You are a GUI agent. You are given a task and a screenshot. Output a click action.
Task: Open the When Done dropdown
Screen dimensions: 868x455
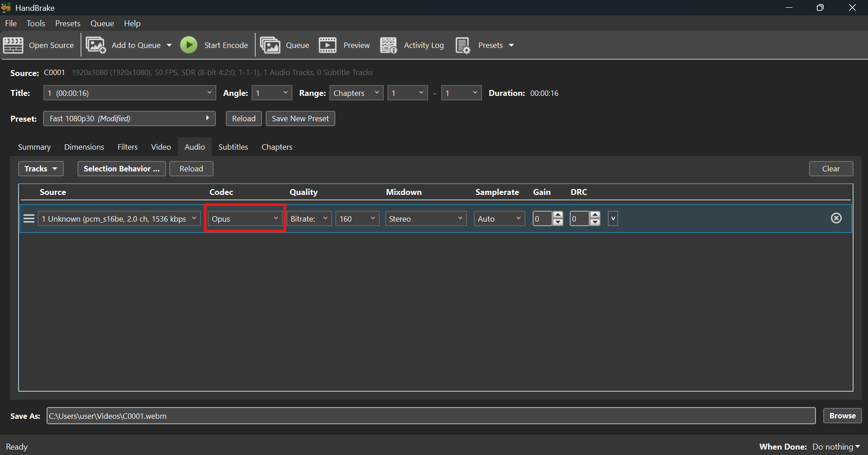(836, 447)
